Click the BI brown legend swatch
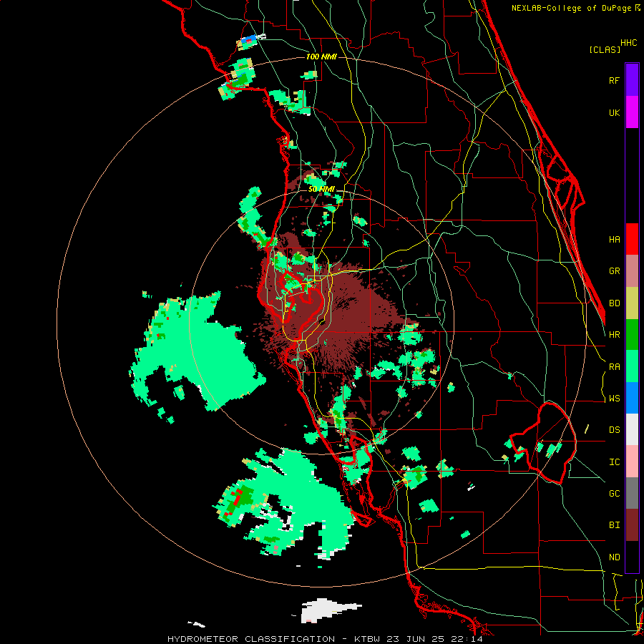The image size is (644, 644). pyautogui.click(x=632, y=525)
